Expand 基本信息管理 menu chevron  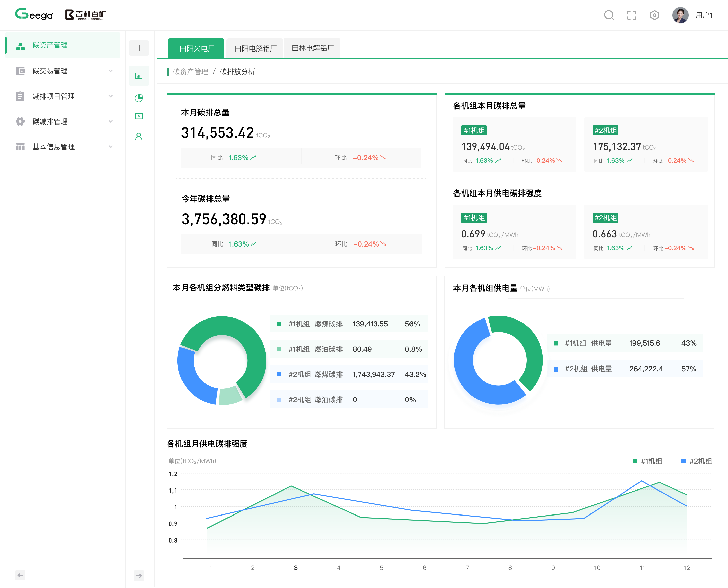click(110, 147)
